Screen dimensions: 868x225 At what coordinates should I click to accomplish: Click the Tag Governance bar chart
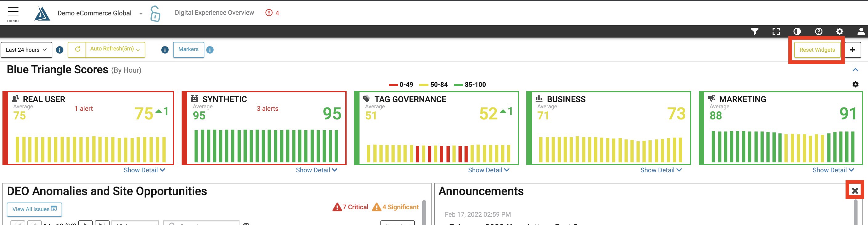(438, 153)
